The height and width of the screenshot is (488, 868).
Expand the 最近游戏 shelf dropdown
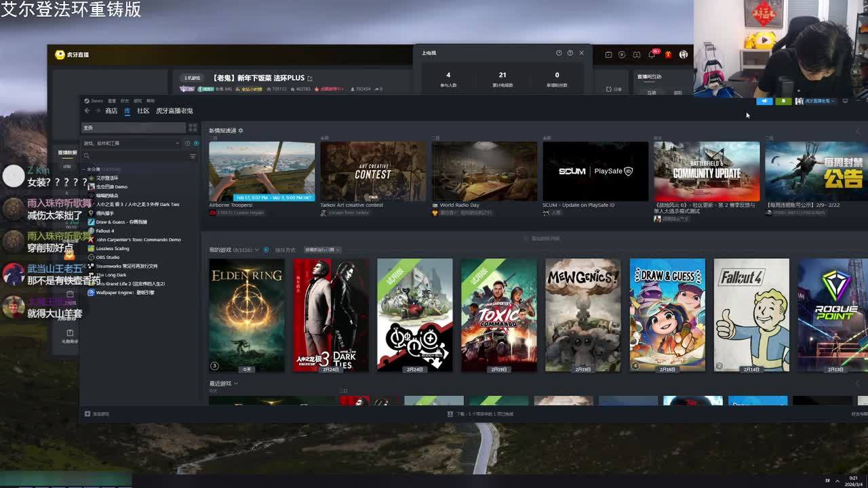point(235,384)
